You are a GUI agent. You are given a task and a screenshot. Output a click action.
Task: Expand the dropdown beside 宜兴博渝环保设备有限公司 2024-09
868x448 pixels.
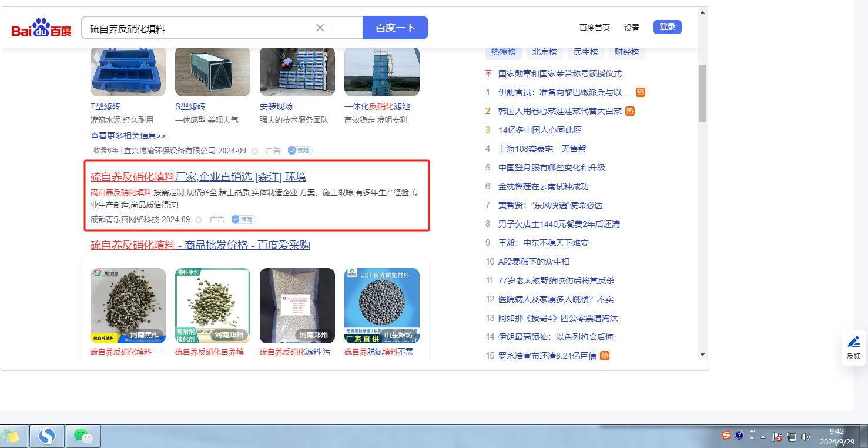[x=254, y=151]
